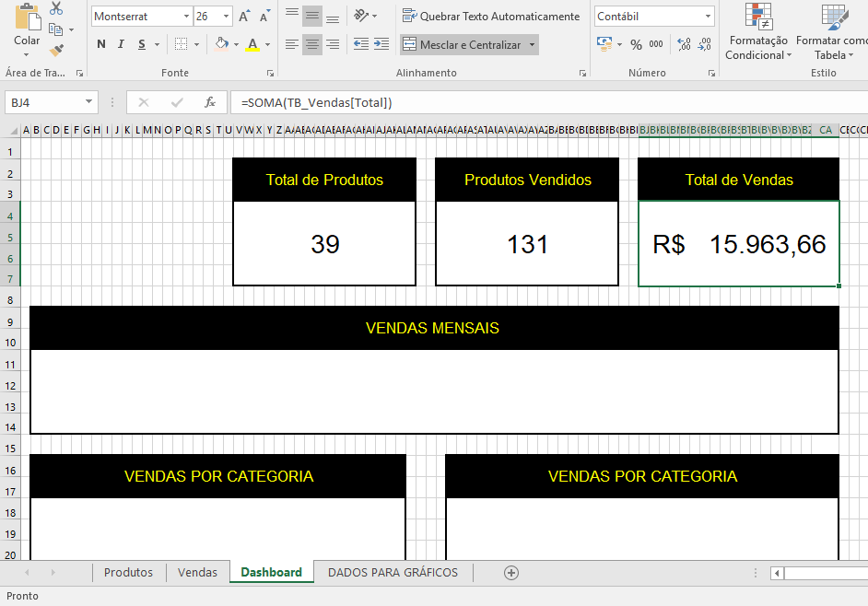Click horizontal scrollbar left arrow
868x606 pixels.
[777, 574]
